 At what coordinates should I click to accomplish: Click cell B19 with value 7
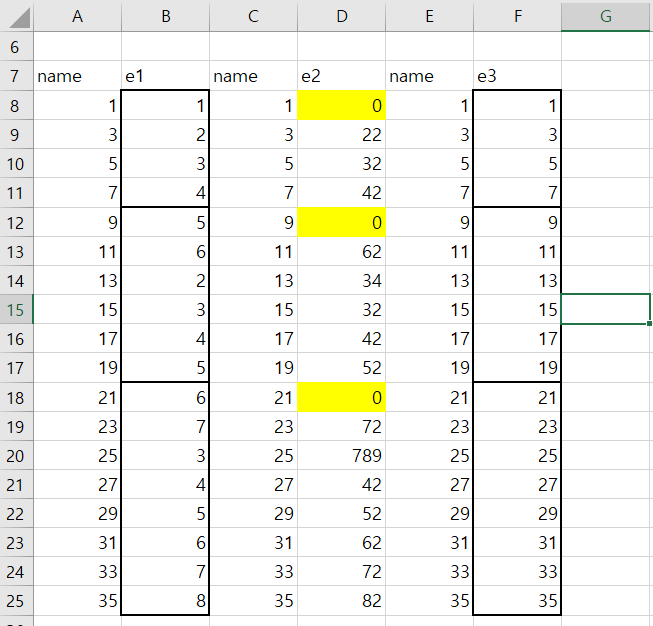click(165, 426)
